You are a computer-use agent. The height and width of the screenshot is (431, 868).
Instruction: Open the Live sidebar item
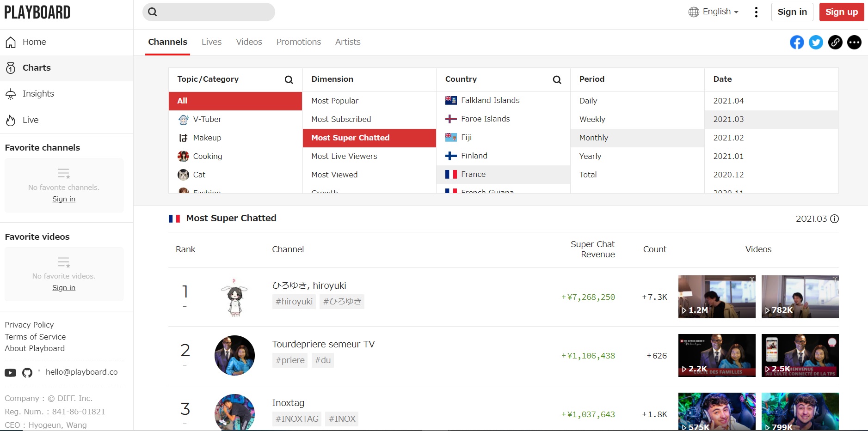click(x=67, y=120)
